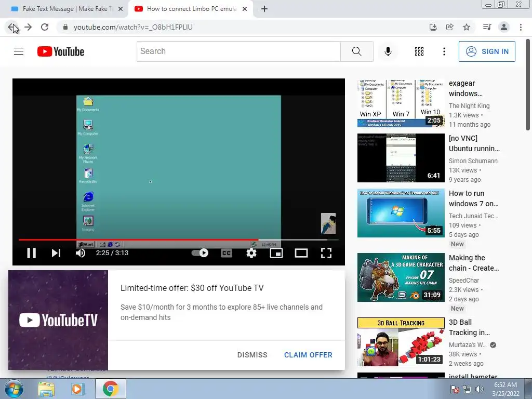Close the Limbo PC emulator tab
532x399 pixels.
tap(245, 9)
